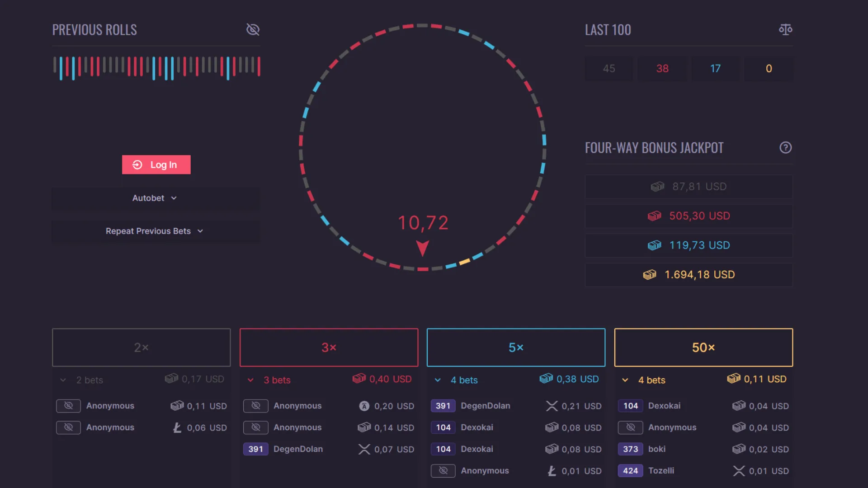The width and height of the screenshot is (868, 488).
Task: Click the Ripple icon next to DegenDolan 0,07 USD
Action: point(364,449)
